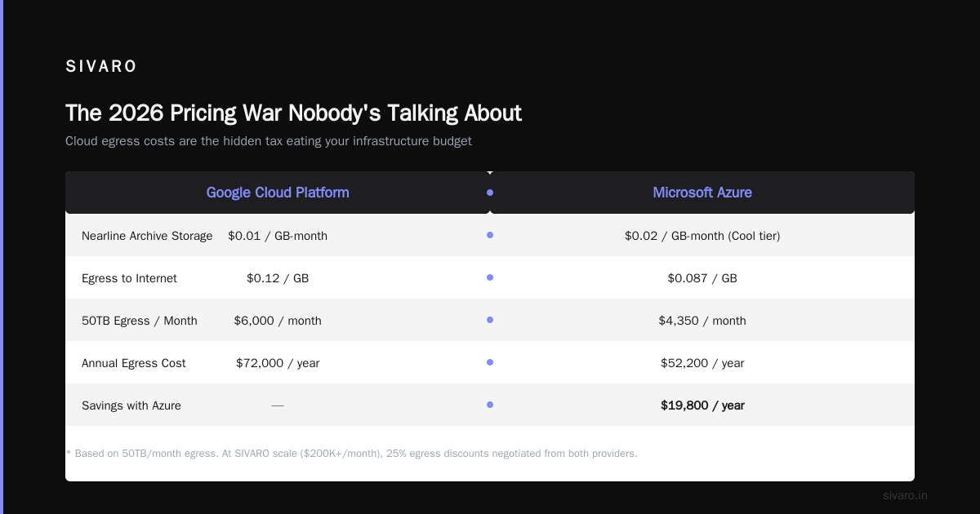The width and height of the screenshot is (980, 514).
Task: Click the SIVARO brand logo text
Action: [x=101, y=67]
